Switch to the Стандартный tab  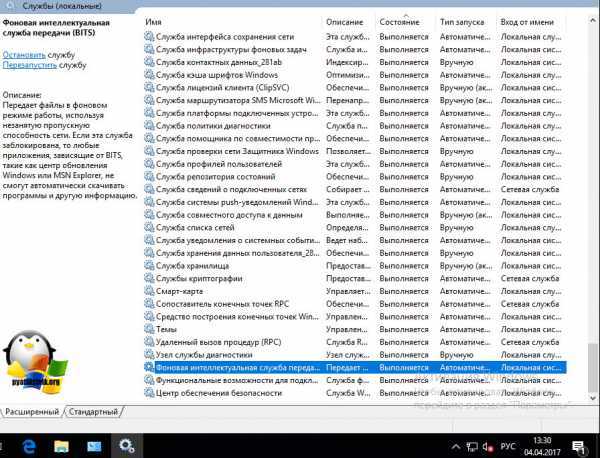(93, 412)
